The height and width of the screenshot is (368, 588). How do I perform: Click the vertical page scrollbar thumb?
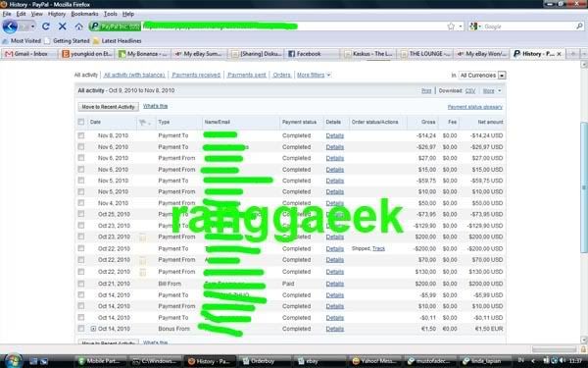click(x=584, y=187)
